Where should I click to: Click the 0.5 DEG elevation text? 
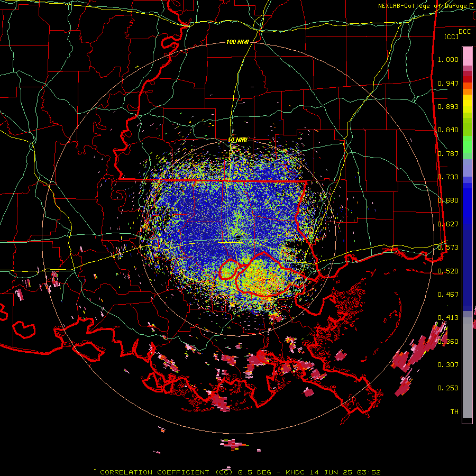254,472
